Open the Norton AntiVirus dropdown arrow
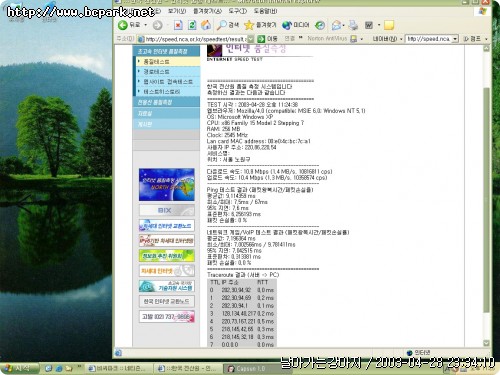Screen dimensions: 500x375 tap(362, 39)
